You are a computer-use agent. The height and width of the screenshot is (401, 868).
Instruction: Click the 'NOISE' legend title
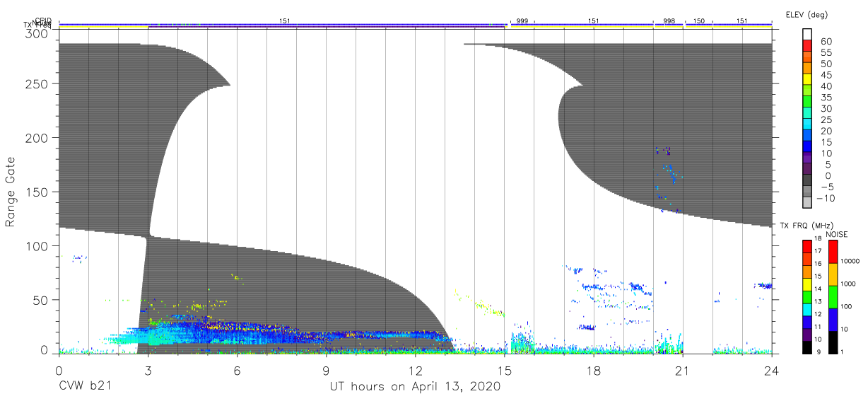click(837, 233)
